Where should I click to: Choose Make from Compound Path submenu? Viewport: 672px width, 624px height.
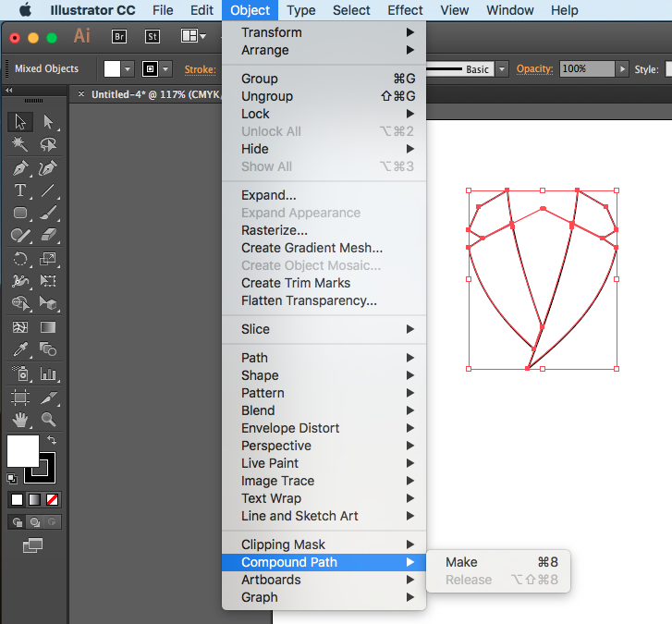(461, 562)
